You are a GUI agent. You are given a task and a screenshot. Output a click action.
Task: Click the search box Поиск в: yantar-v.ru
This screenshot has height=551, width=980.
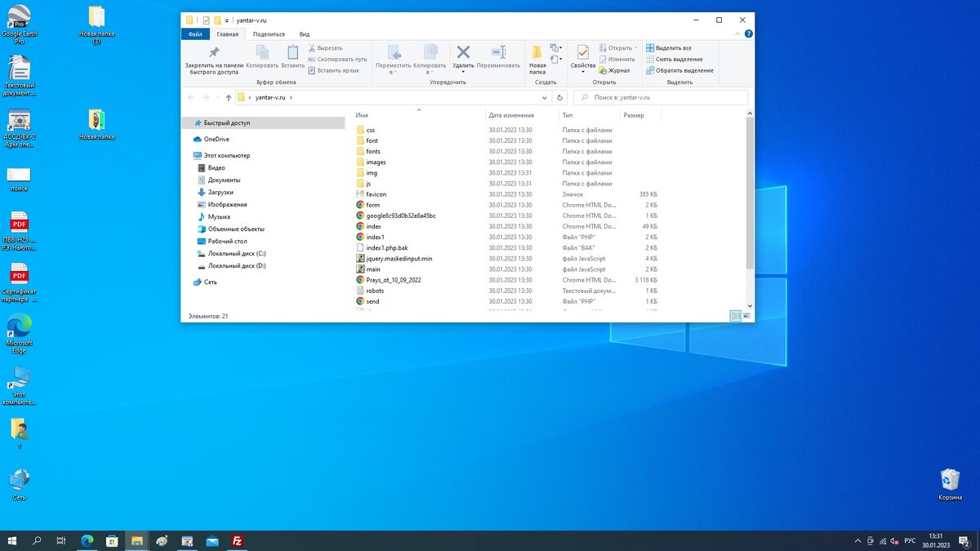661,97
